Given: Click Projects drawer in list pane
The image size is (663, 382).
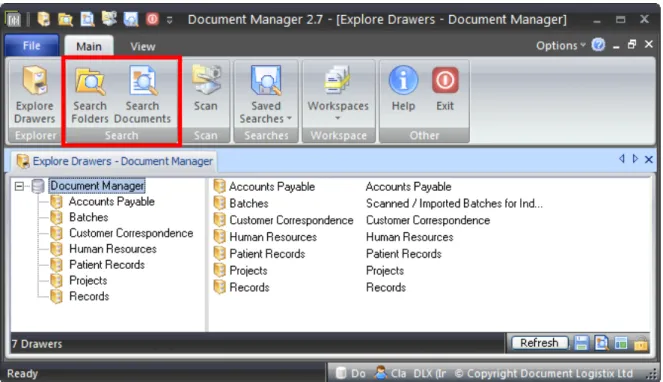Looking at the screenshot, I should tap(248, 271).
